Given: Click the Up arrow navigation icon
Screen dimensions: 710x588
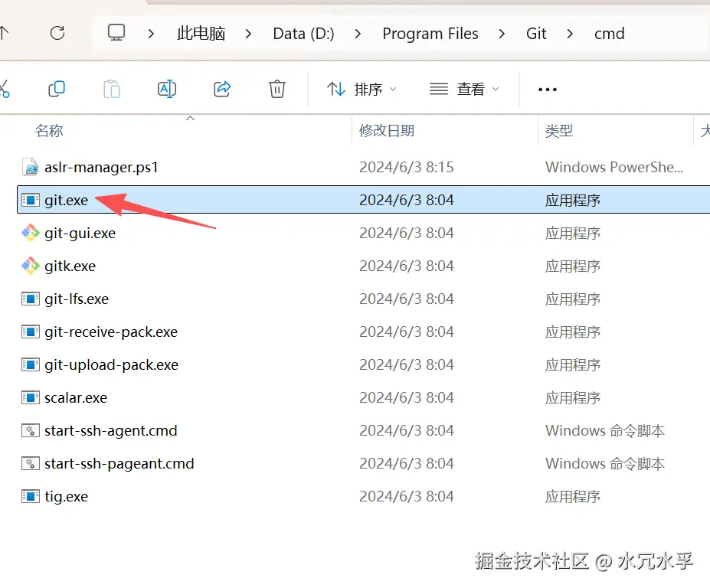Looking at the screenshot, I should tap(4, 33).
